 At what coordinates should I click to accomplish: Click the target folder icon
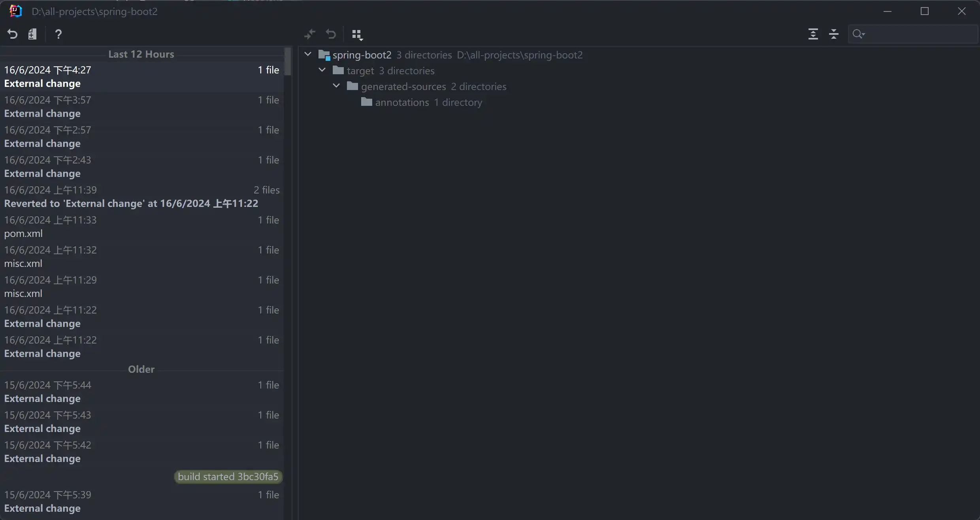(x=338, y=70)
